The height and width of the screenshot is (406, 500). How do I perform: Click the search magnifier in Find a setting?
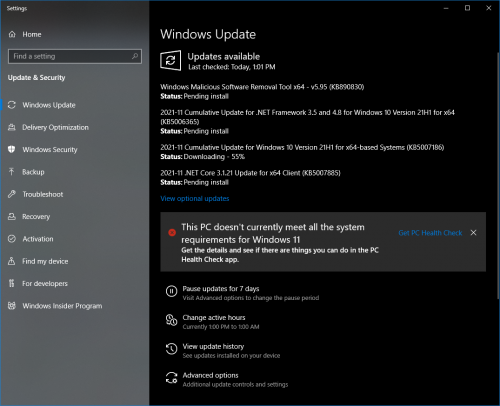pyautogui.click(x=135, y=56)
